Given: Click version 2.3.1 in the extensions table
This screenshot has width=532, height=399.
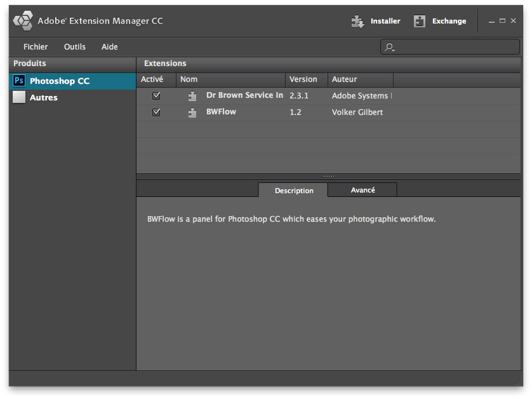Looking at the screenshot, I should click(299, 96).
